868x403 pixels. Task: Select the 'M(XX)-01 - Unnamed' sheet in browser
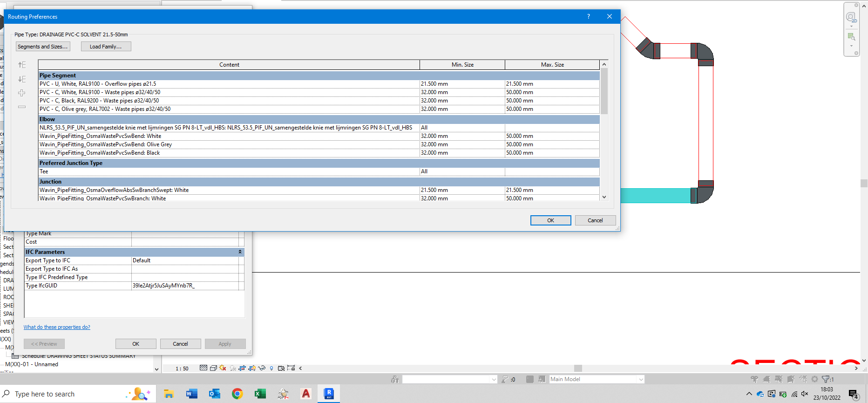tap(32, 364)
